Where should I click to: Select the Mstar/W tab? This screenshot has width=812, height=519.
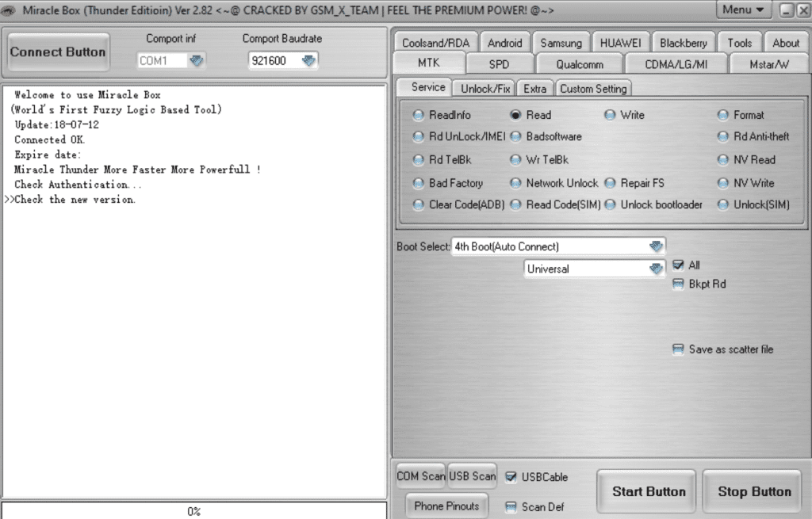click(768, 64)
